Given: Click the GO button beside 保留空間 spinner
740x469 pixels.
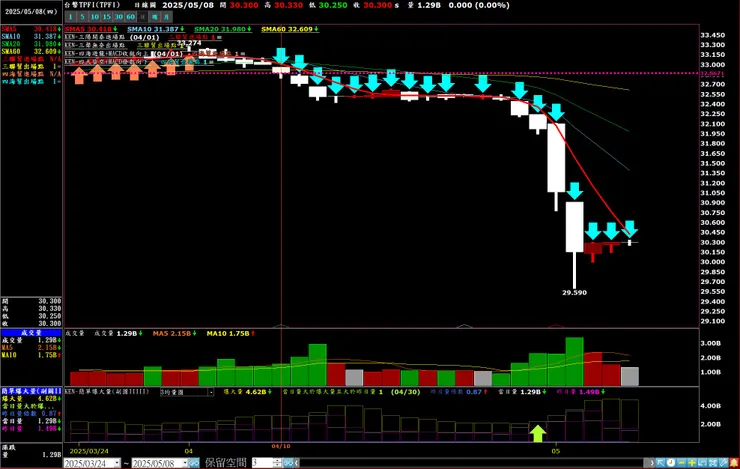Looking at the screenshot, I should coord(287,463).
